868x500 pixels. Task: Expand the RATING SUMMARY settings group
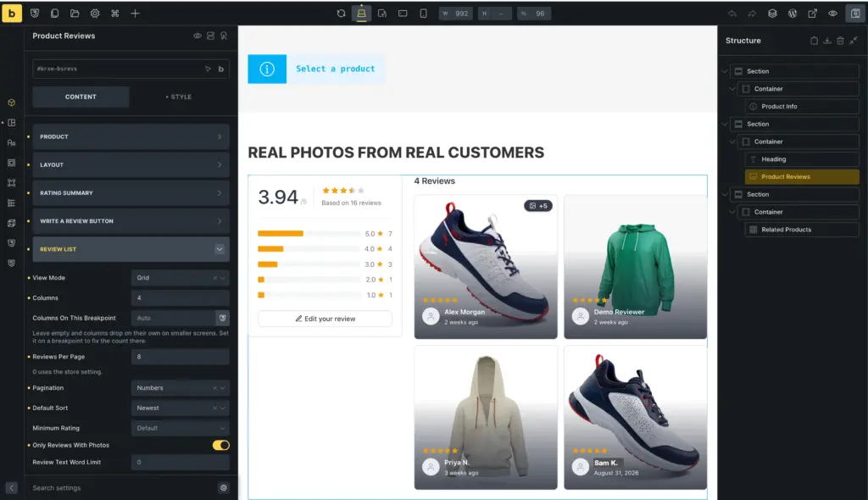pos(131,192)
